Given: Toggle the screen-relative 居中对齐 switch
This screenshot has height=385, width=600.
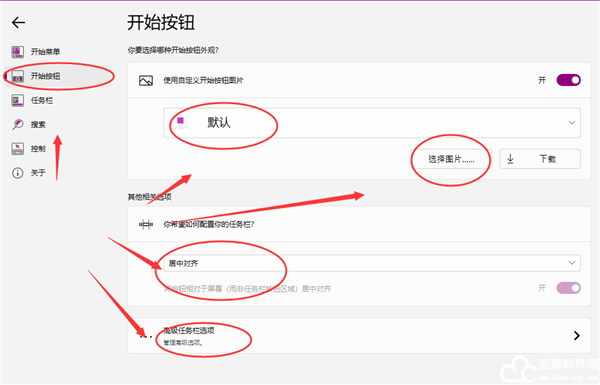Looking at the screenshot, I should point(569,288).
